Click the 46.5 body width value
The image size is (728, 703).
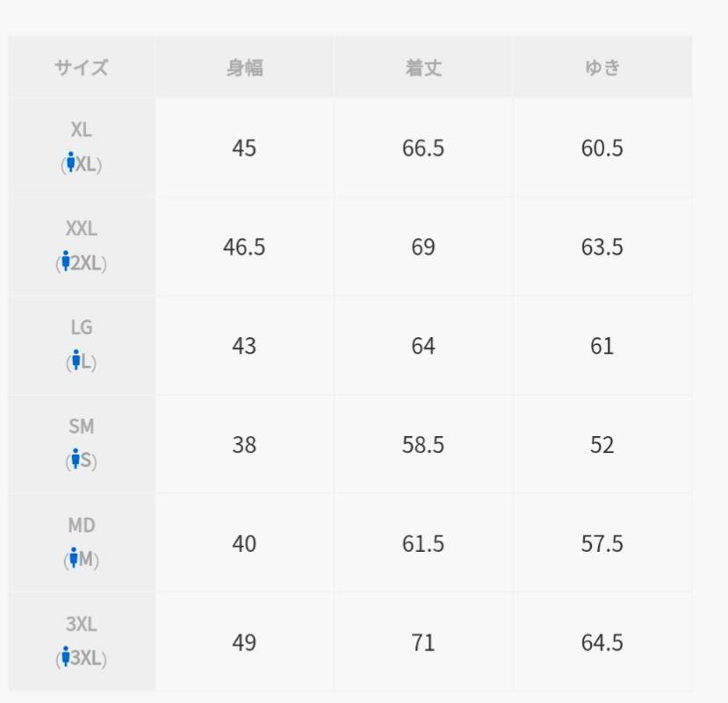pos(244,247)
